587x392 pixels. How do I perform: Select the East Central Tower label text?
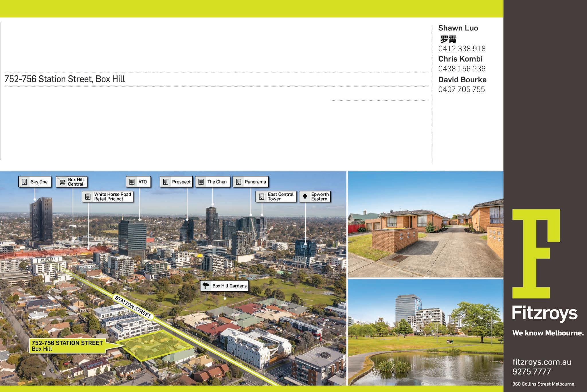point(281,197)
